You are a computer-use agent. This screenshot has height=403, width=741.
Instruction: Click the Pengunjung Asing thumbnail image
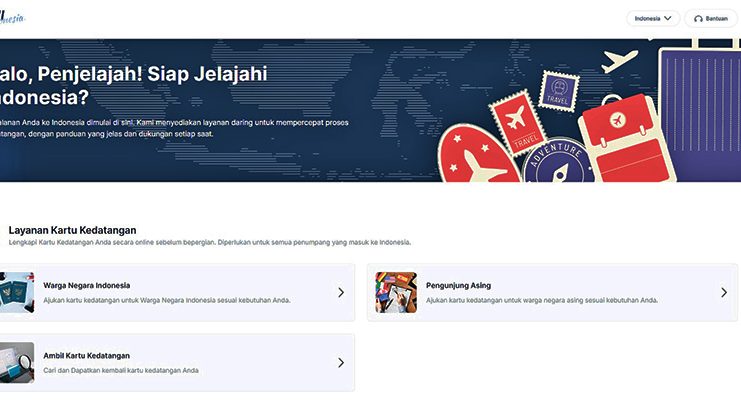tap(396, 292)
